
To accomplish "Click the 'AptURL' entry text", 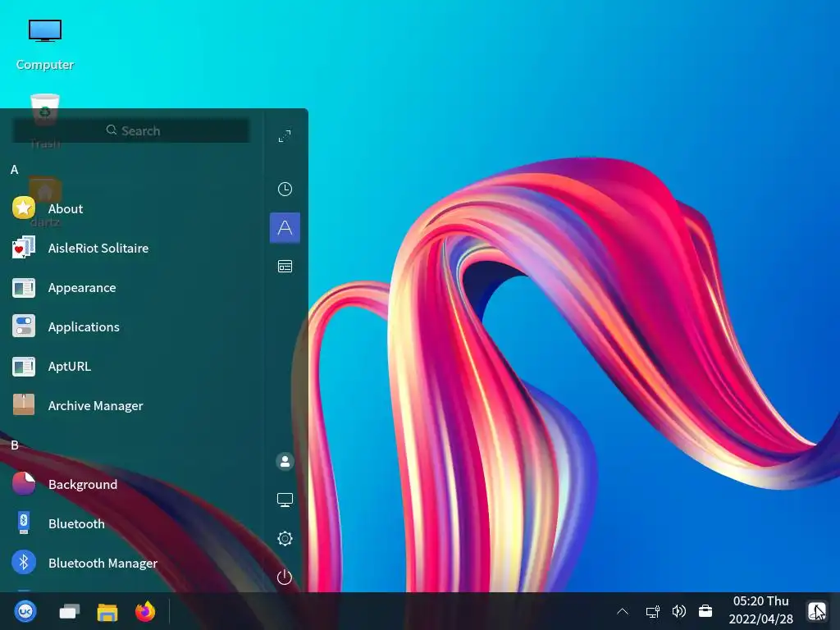I will pyautogui.click(x=70, y=367).
